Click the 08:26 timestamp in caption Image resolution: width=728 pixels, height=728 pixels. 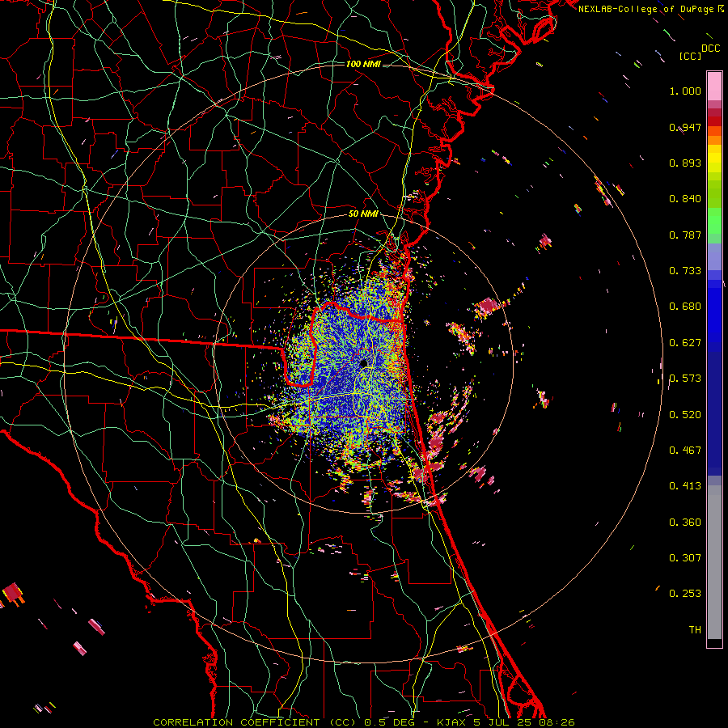point(557,722)
